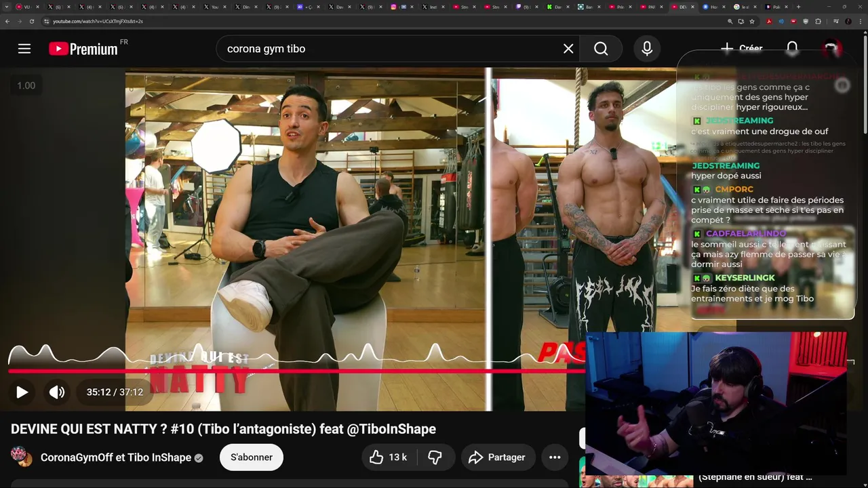Click the 1.00 playback speed overlay
The width and height of the screenshot is (868, 488).
(26, 85)
